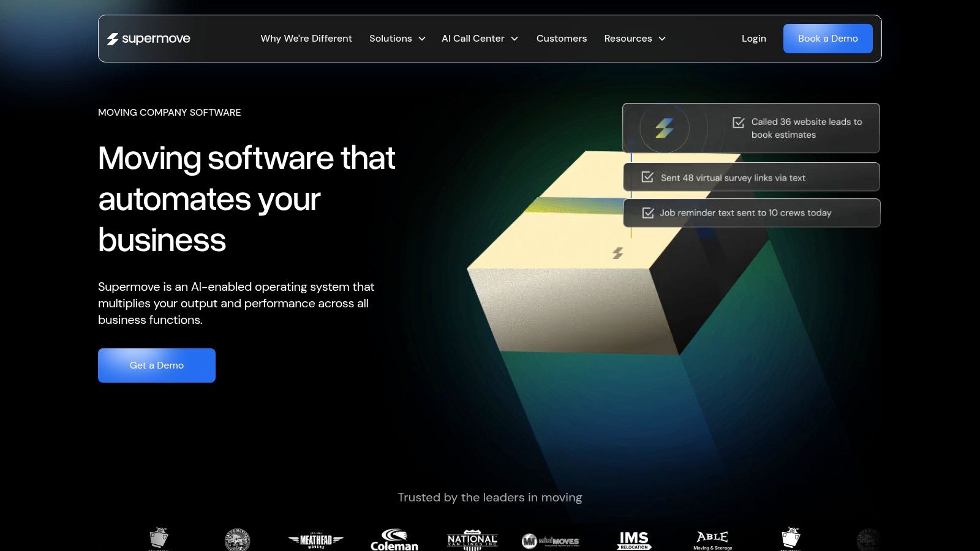
Task: Click the 'Sent 48 virtual survey links via text' card
Action: [x=752, y=177]
